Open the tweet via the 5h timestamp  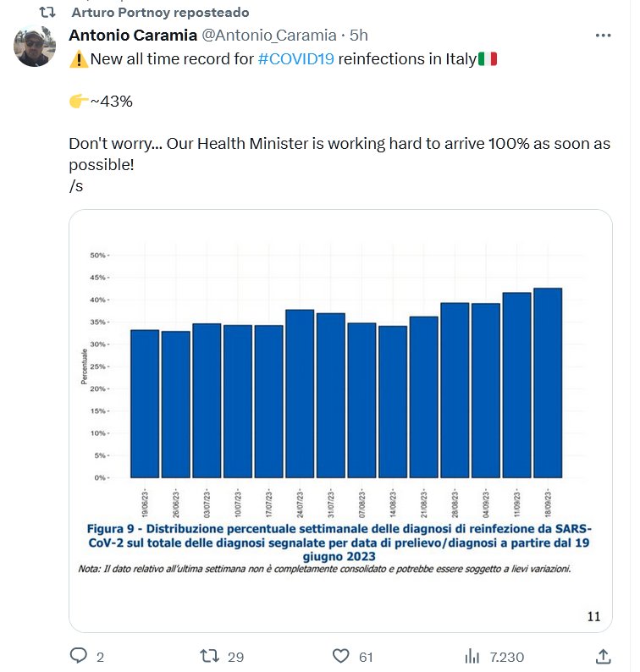(x=359, y=36)
